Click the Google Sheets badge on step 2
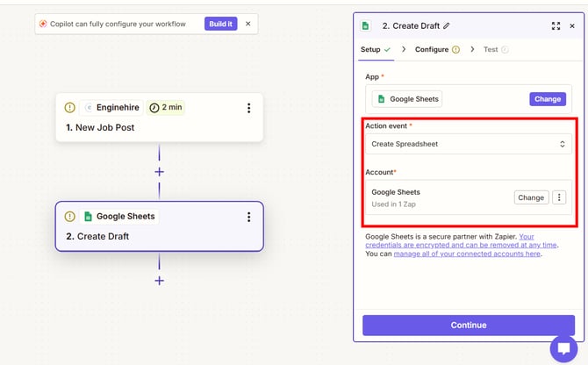Image resolution: width=588 pixels, height=365 pixels. point(119,217)
